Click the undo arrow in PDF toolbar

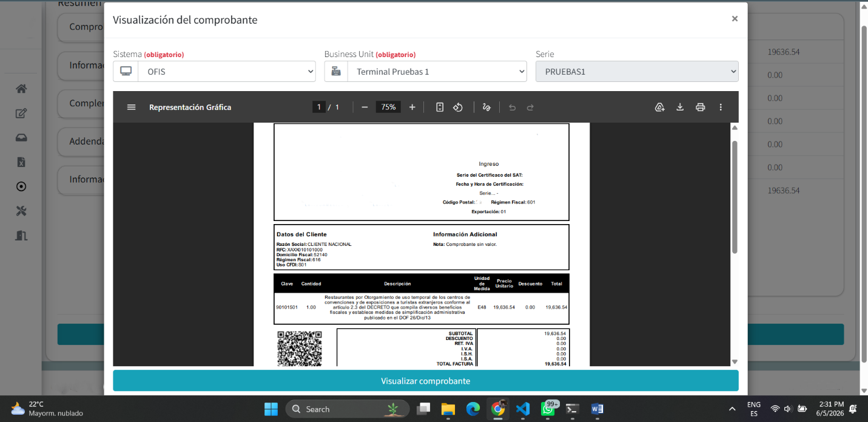click(512, 107)
